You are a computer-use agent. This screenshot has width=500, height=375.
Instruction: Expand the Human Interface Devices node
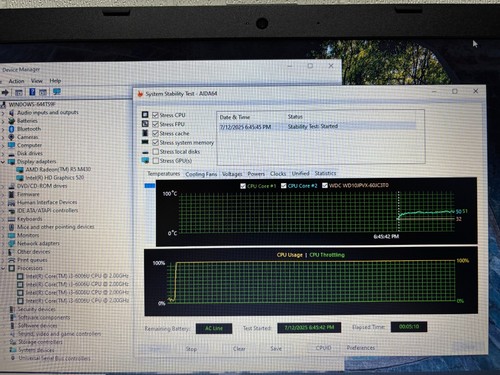[3, 203]
